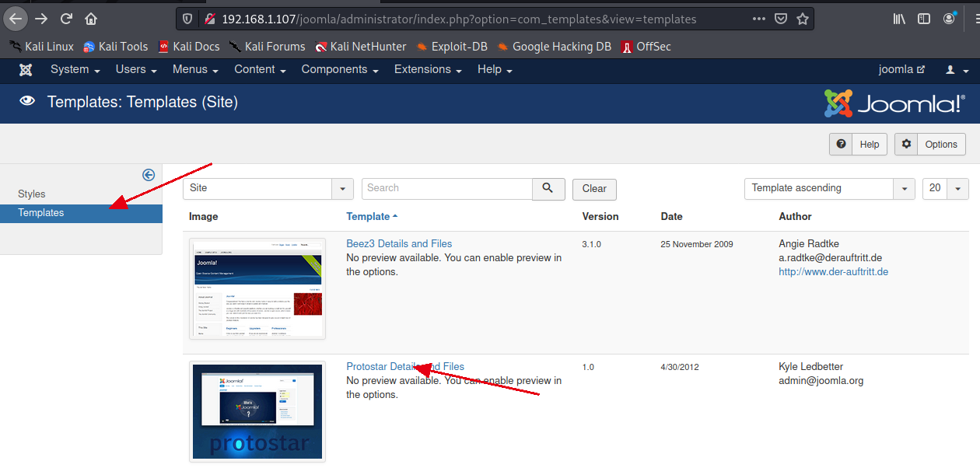Open the Content menu

260,69
